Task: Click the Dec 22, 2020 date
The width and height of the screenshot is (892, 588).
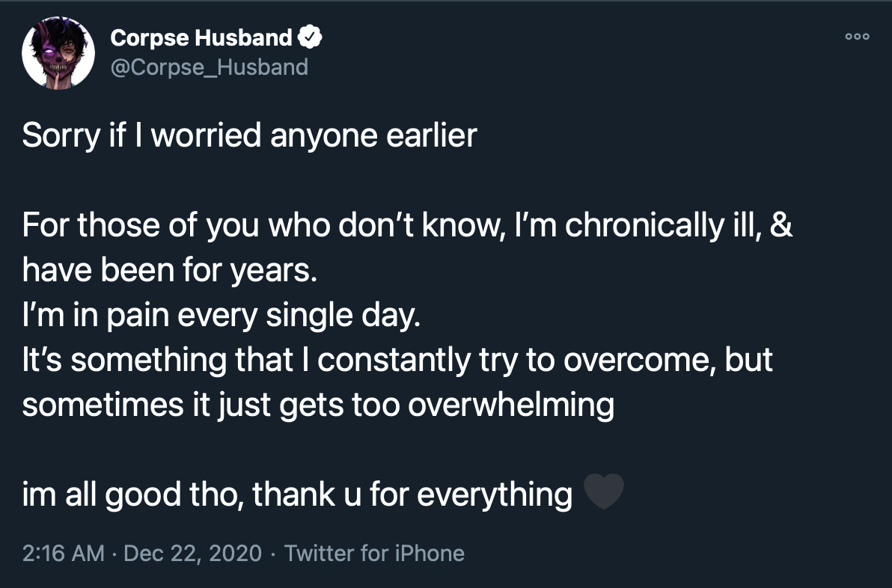Action: [192, 553]
